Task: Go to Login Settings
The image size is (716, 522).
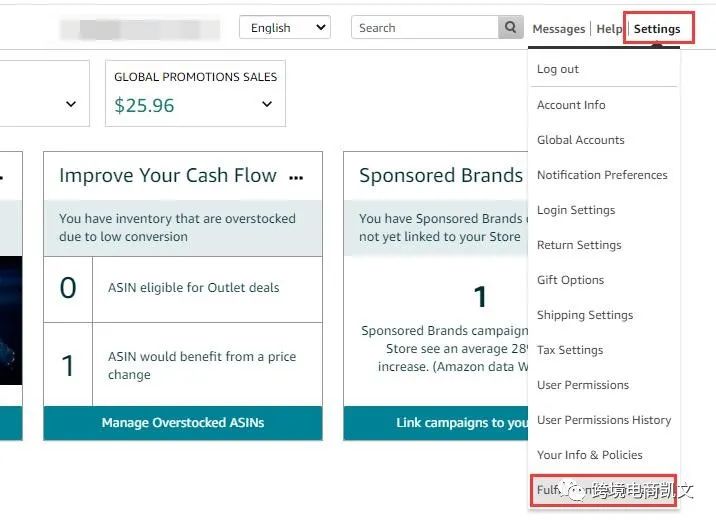Action: tap(576, 210)
